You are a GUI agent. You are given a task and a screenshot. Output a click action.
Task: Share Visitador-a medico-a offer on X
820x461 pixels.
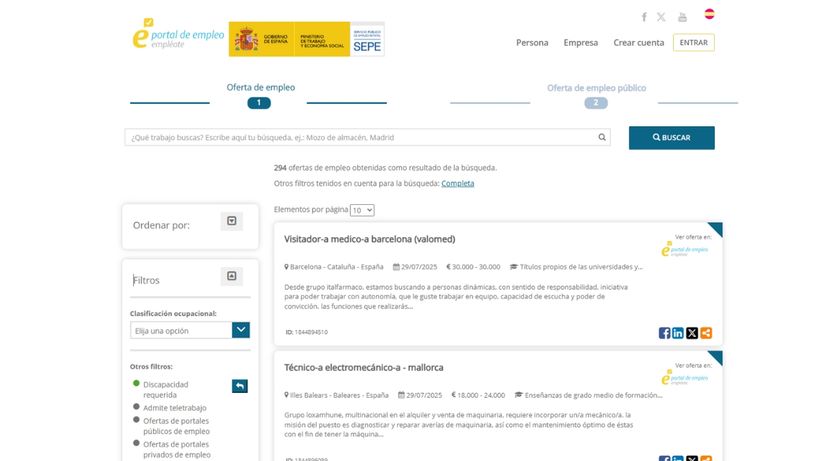click(x=692, y=333)
